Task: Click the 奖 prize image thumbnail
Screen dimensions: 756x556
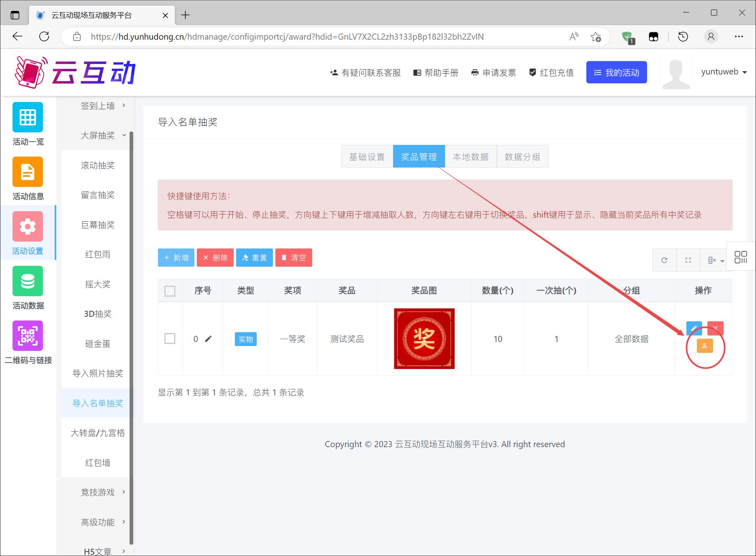Action: pyautogui.click(x=424, y=339)
